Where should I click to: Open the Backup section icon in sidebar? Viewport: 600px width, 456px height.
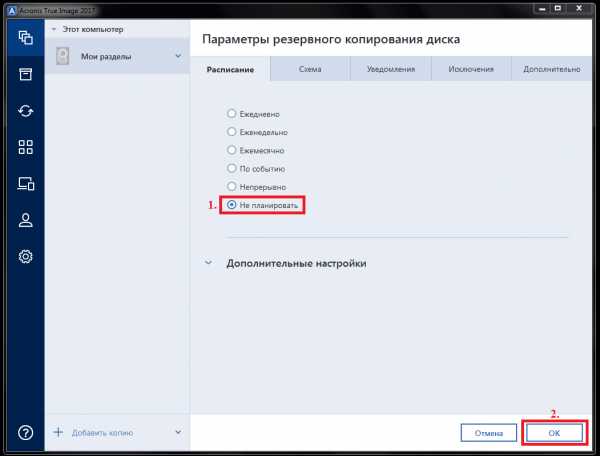tap(26, 38)
